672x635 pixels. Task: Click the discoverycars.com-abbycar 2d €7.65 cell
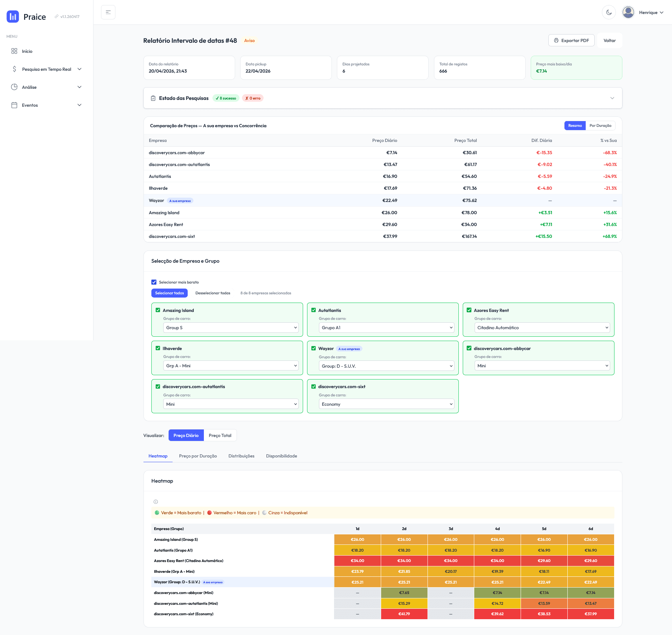click(x=404, y=593)
